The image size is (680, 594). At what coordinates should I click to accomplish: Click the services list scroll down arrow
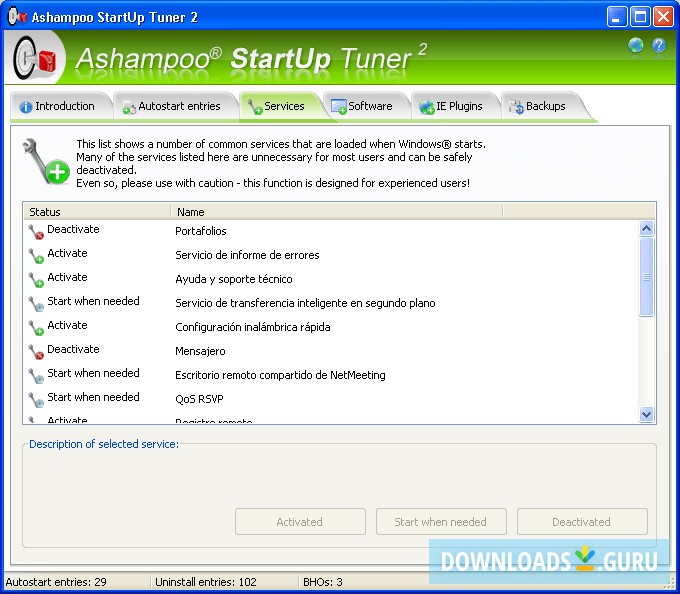pyautogui.click(x=646, y=414)
